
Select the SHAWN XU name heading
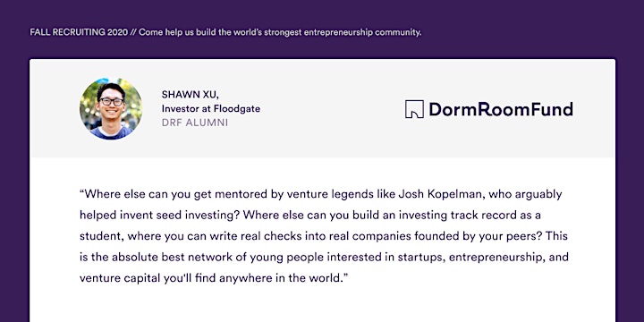(191, 95)
